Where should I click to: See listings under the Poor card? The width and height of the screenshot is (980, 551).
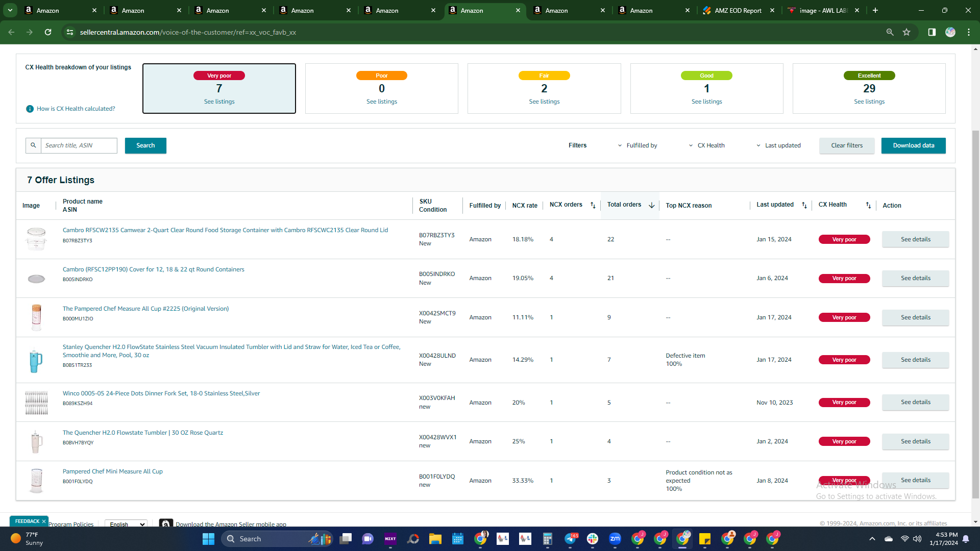(x=382, y=102)
